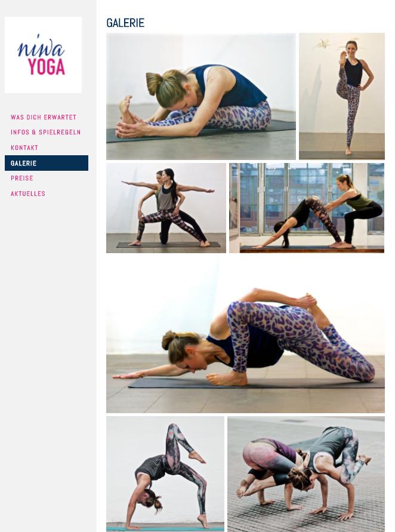Go to Infos & Spielregeln
Image resolution: width=395 pixels, height=532 pixels.
(x=45, y=132)
